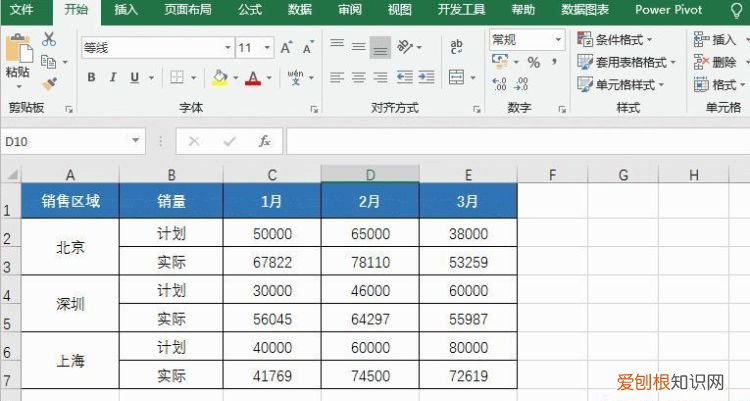
Task: Click the insert function fx button
Action: pos(265,141)
